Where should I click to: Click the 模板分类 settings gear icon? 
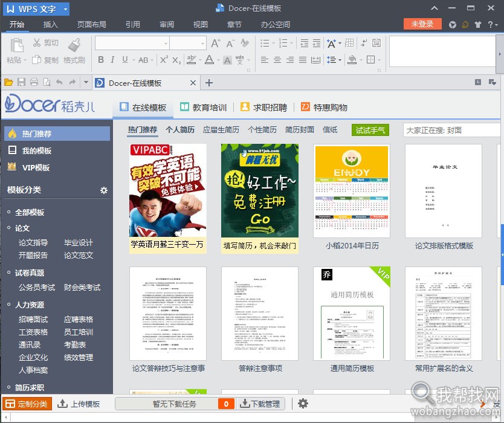[x=103, y=190]
